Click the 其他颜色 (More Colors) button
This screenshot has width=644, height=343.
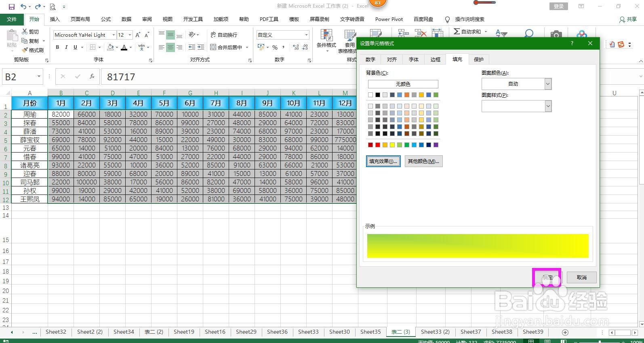tap(423, 161)
